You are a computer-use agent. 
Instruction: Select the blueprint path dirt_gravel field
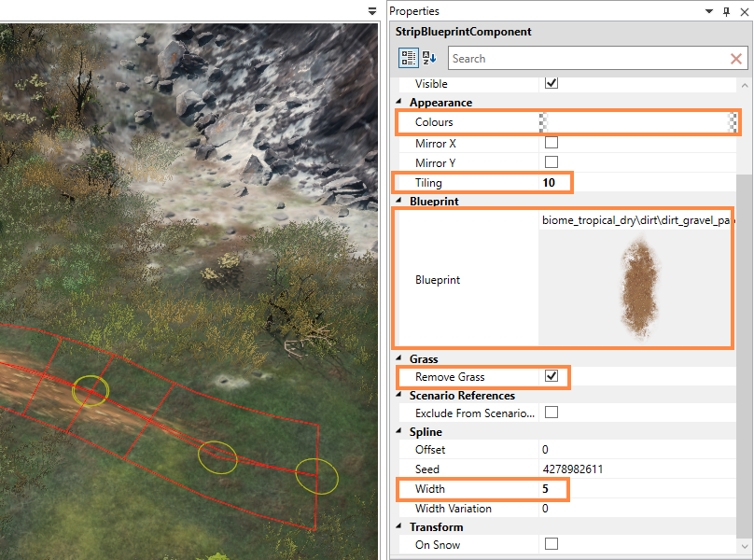pyautogui.click(x=637, y=220)
